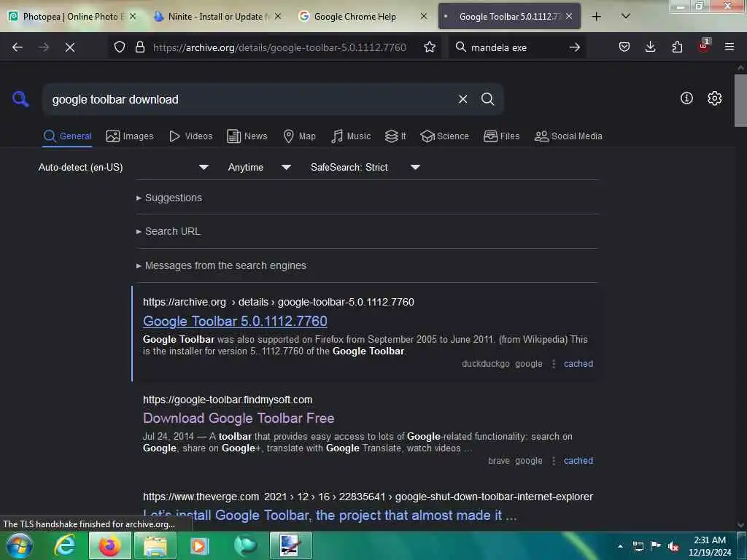Viewport: 747px width, 560px height.
Task: Show hidden system tray icons
Action: 620,546
